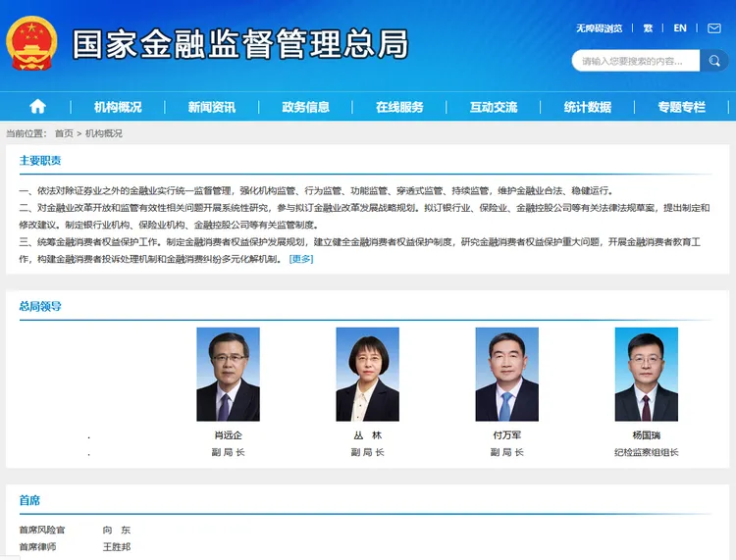Focus the search input field
The height and width of the screenshot is (560, 736).
636,61
